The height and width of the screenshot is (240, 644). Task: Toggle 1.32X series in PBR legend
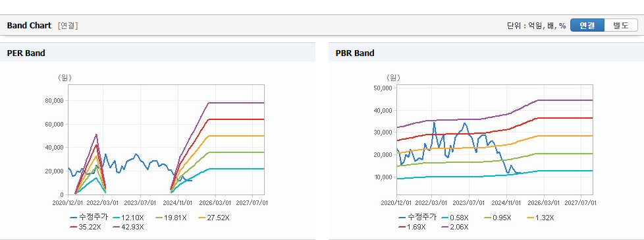pyautogui.click(x=541, y=218)
